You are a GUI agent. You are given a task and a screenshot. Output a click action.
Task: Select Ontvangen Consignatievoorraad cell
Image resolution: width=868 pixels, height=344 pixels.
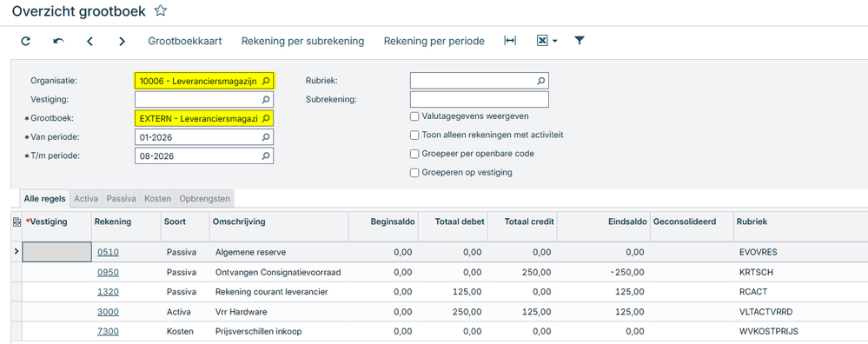point(278,272)
